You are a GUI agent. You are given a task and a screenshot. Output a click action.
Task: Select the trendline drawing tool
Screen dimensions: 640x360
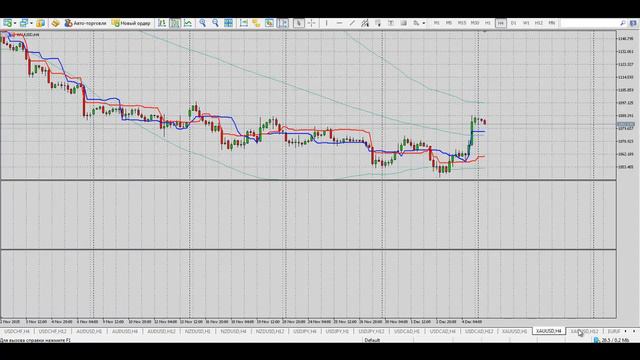352,23
